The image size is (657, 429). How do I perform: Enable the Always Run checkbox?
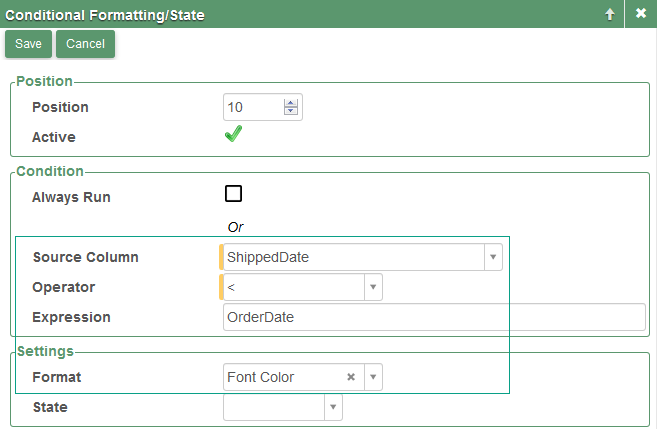click(x=234, y=194)
